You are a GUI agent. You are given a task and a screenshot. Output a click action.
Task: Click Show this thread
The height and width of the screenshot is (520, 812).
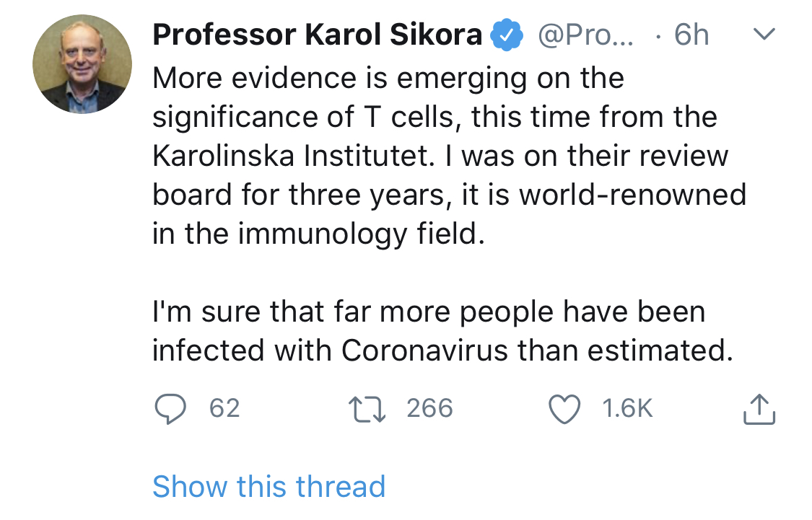click(x=269, y=487)
